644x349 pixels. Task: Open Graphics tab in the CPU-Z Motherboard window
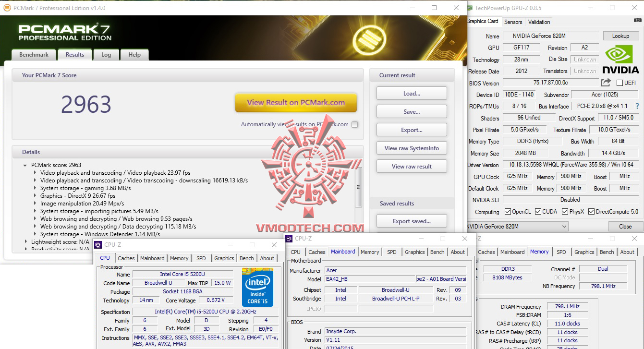coord(415,252)
